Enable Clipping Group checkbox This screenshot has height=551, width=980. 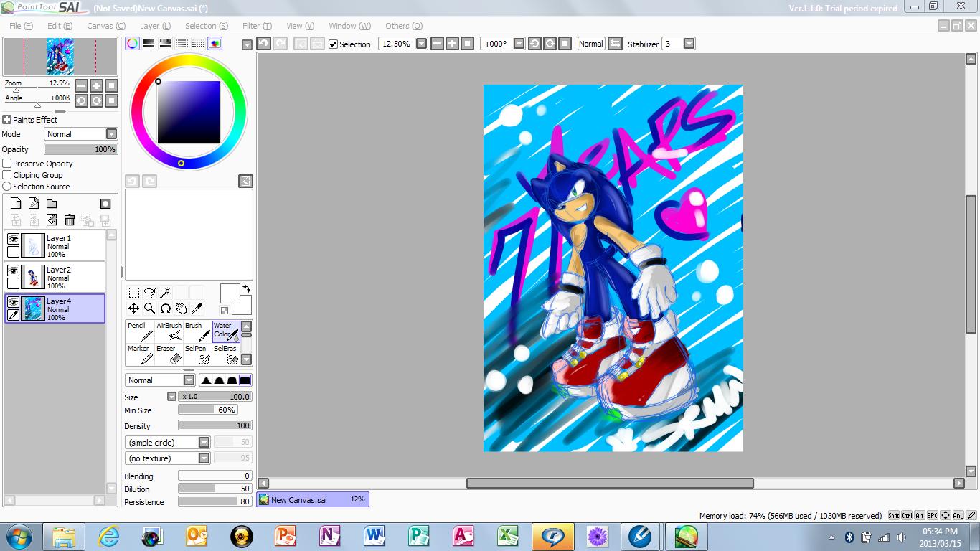7,175
